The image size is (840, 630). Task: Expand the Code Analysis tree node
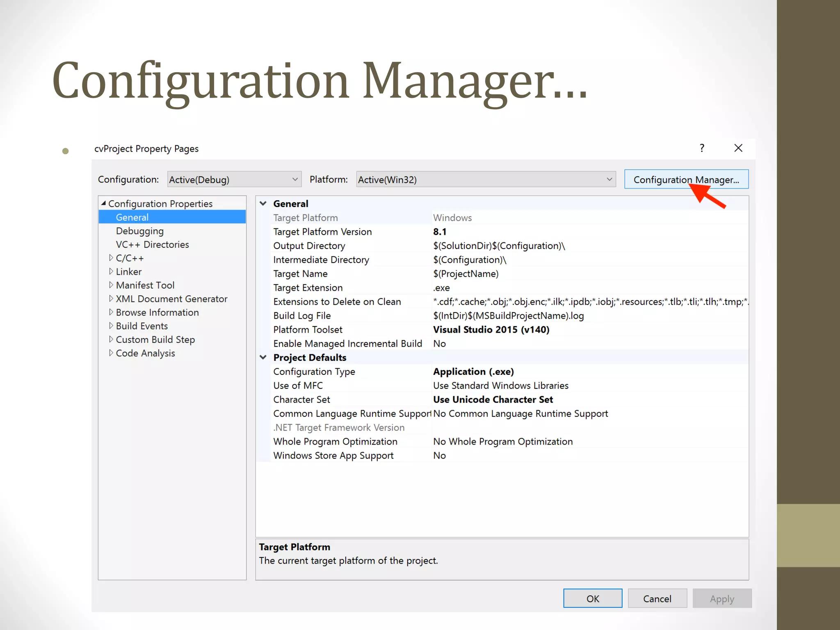pyautogui.click(x=111, y=353)
